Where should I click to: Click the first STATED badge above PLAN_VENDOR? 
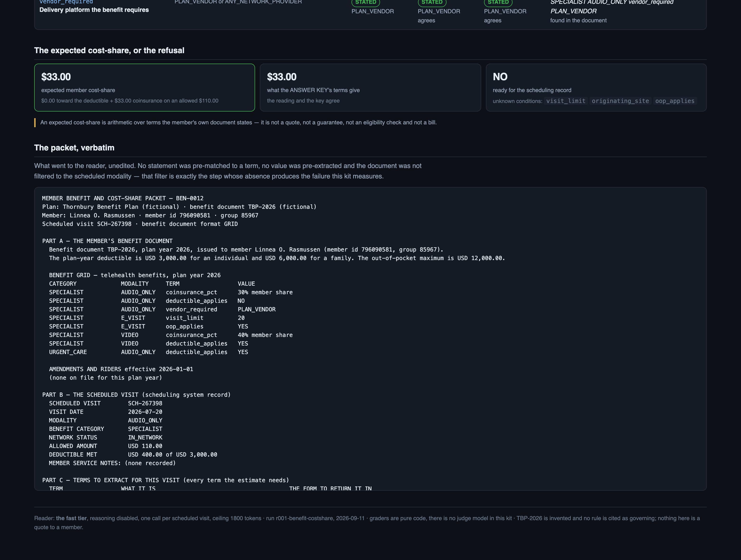(x=366, y=2)
